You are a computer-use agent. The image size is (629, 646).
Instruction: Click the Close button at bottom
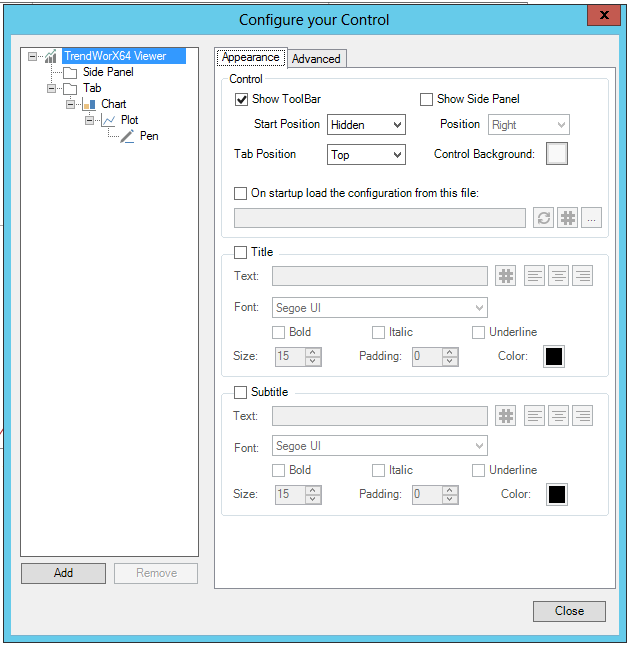pos(569,611)
